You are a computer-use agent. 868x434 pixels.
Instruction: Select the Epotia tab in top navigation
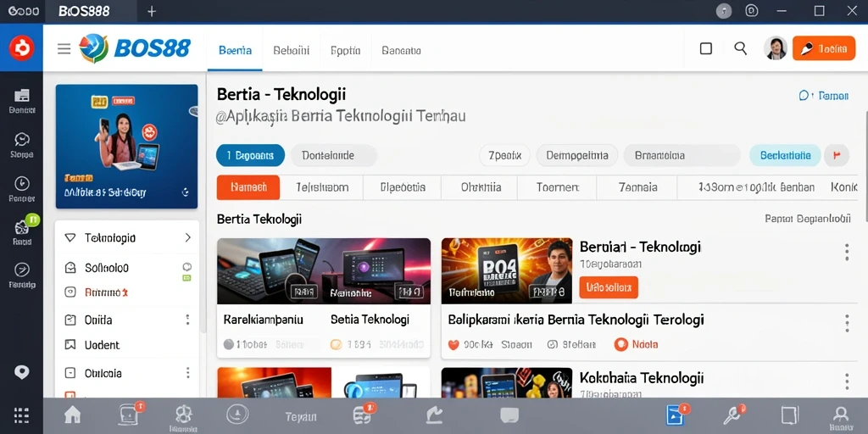(346, 50)
